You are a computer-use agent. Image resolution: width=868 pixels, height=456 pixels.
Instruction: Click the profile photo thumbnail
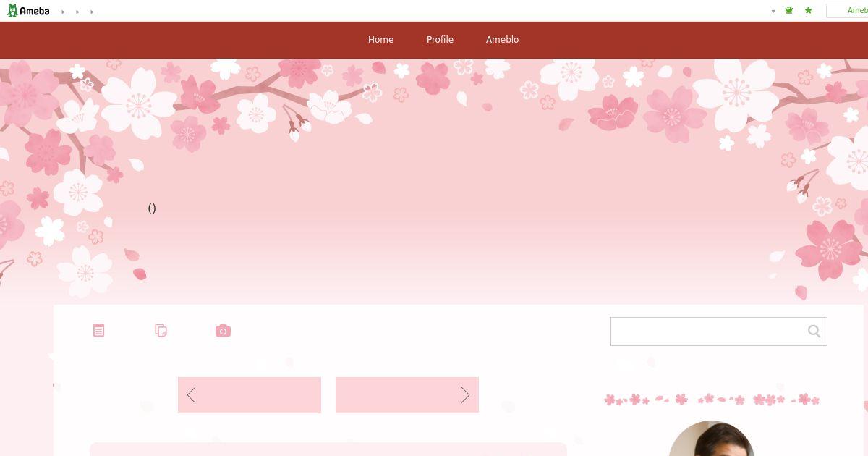[711, 439]
